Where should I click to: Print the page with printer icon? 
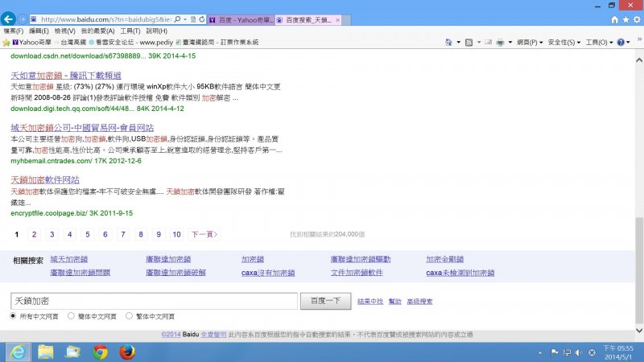(x=500, y=43)
